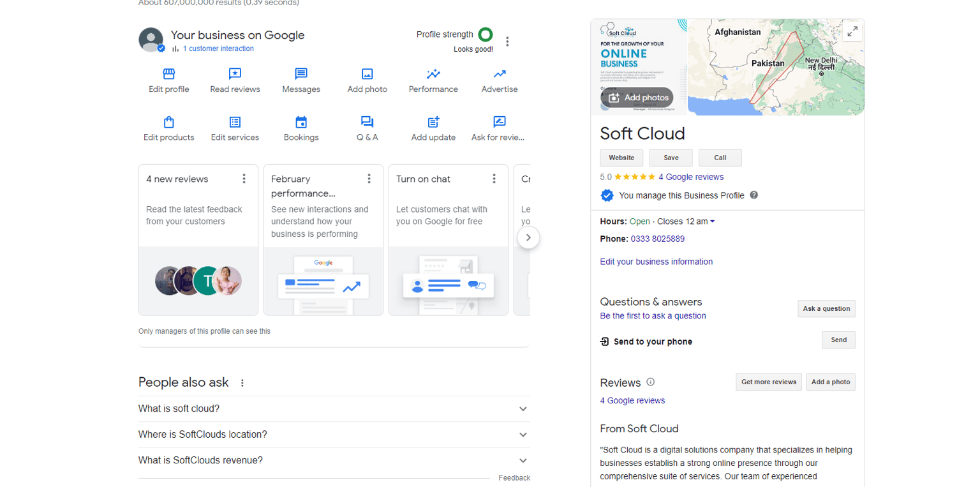Click Ask a question button
This screenshot has height=487, width=980.
click(x=826, y=309)
